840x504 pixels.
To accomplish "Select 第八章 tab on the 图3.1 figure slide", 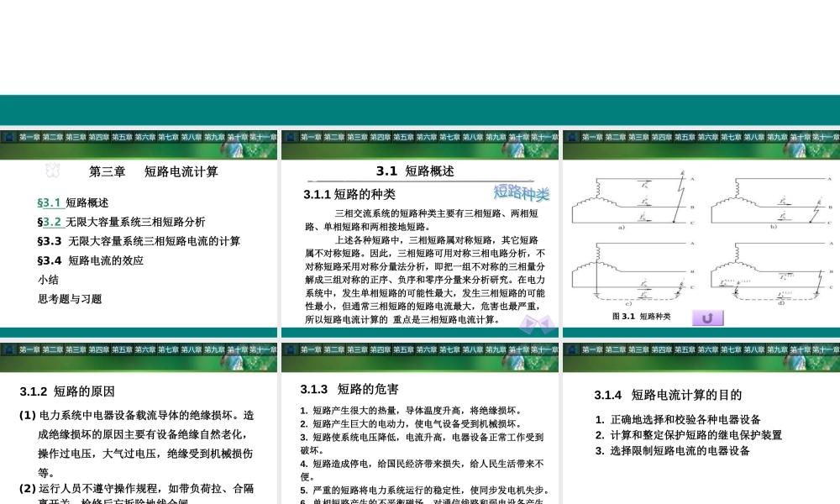I will tap(753, 138).
